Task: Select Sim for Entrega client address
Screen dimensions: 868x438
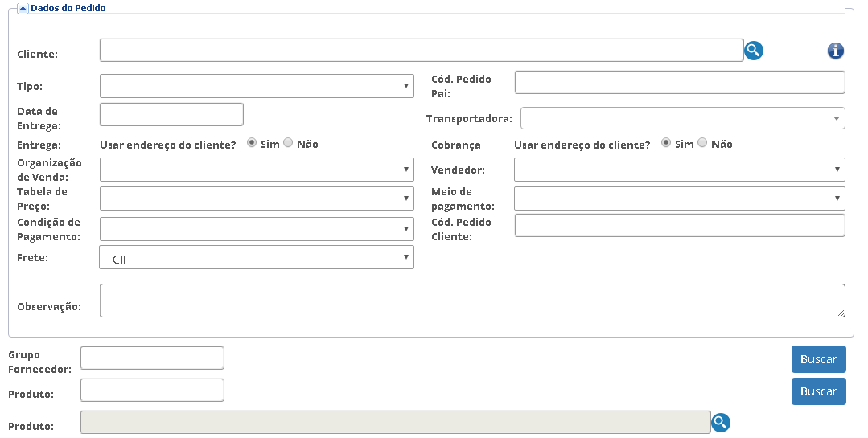Action: point(252,143)
